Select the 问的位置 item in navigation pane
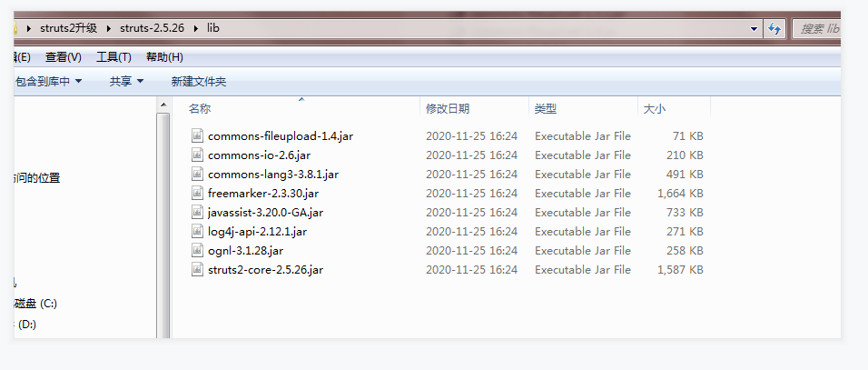The height and width of the screenshot is (370, 868). click(37, 178)
